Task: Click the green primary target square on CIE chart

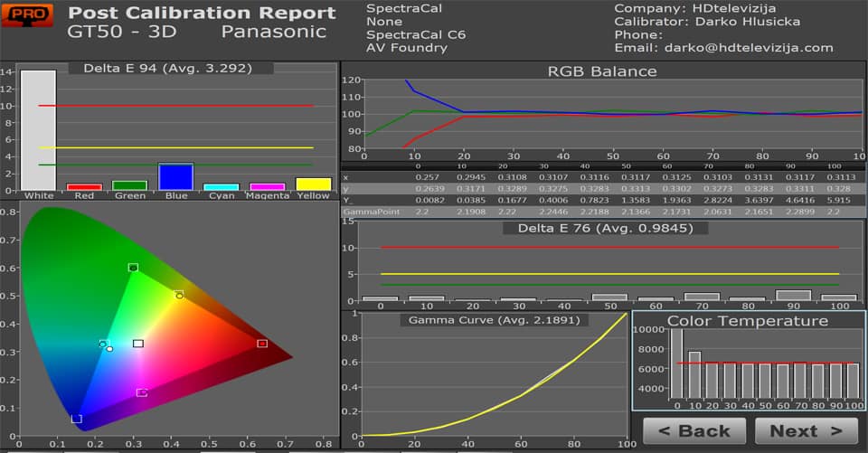Action: [133, 268]
